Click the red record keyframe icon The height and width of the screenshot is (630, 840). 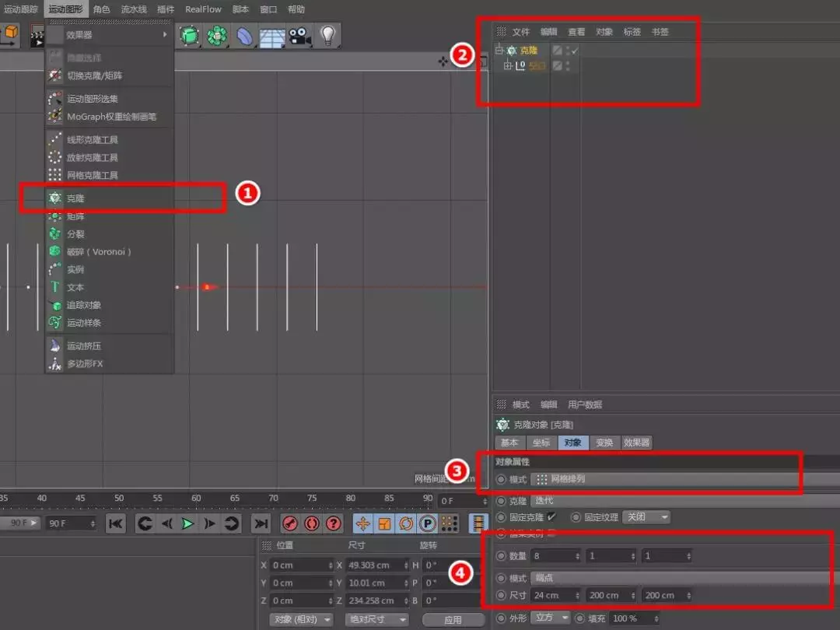290,523
